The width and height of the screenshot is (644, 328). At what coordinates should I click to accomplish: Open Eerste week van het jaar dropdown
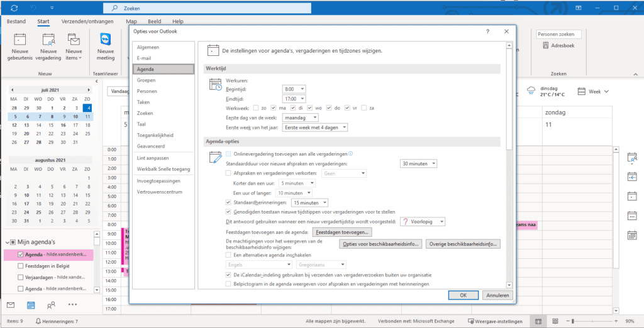pyautogui.click(x=315, y=128)
